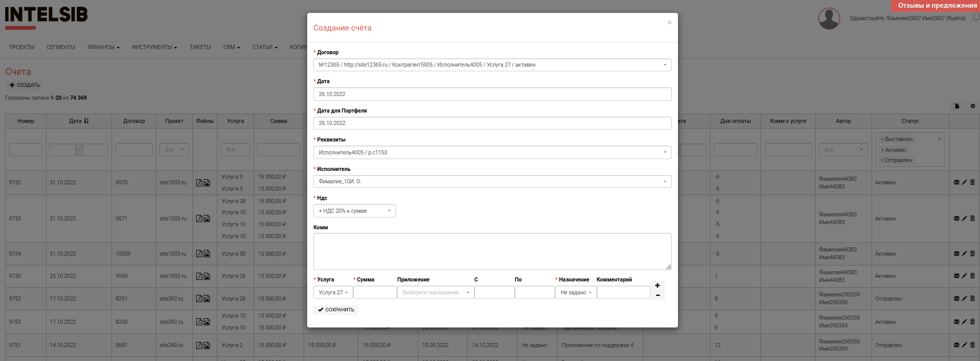Click the envelope icon for invoice 9732
The width and height of the screenshot is (980, 361).
(x=956, y=182)
